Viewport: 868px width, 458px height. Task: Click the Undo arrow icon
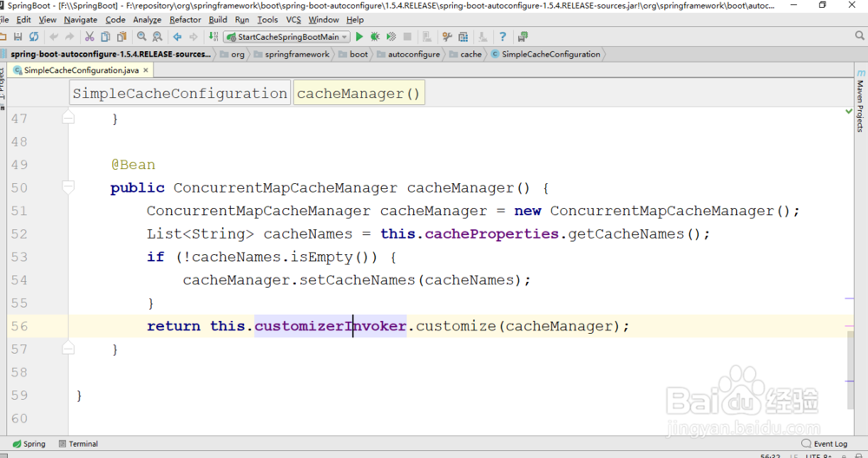[54, 36]
